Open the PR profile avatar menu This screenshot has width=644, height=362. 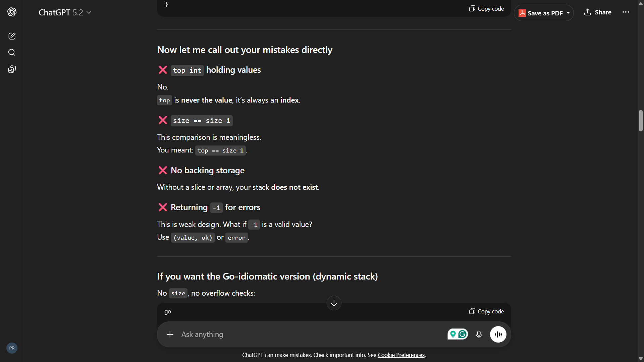tap(12, 348)
